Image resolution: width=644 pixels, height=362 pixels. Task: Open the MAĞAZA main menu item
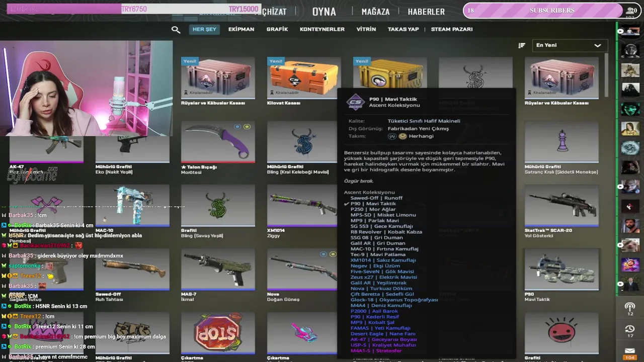pos(375,12)
